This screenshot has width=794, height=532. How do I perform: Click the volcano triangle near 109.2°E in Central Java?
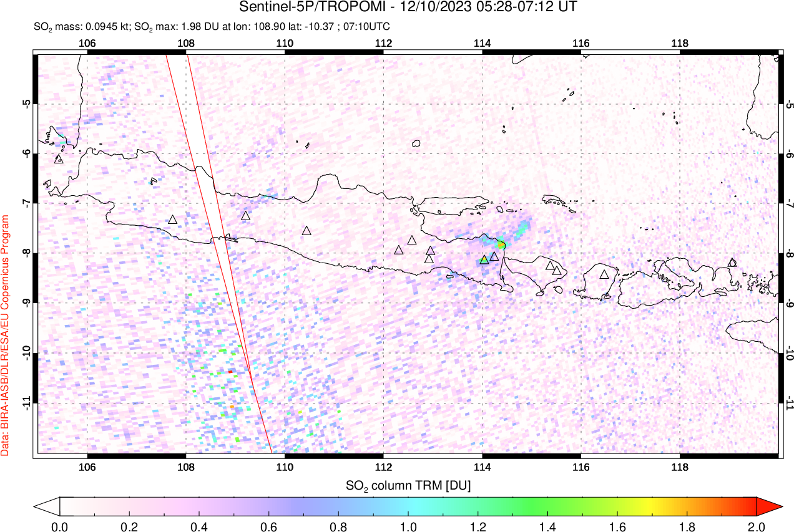(246, 216)
